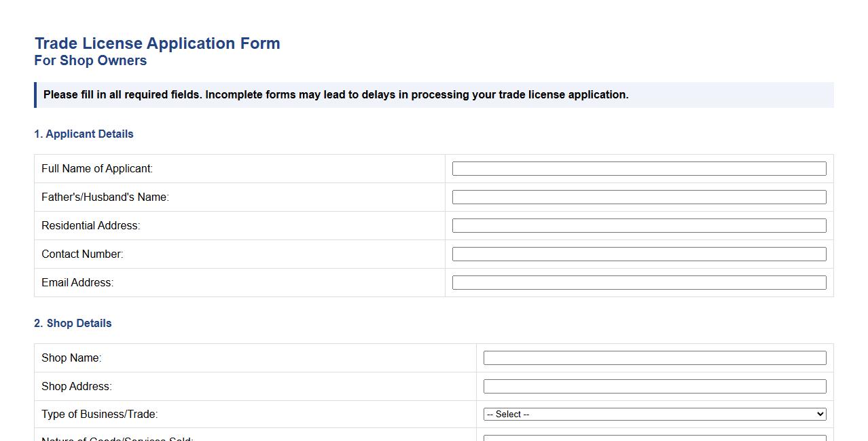Click the Father's/Husband's Name text box
This screenshot has height=441, width=868.
click(638, 197)
